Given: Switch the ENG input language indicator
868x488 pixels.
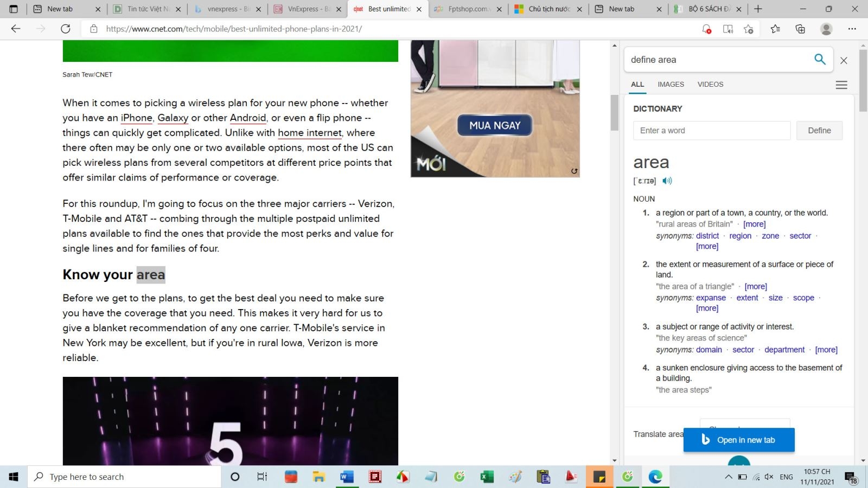Looking at the screenshot, I should 786,477.
